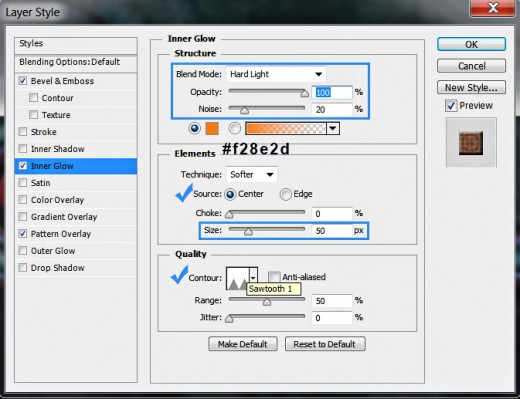Image resolution: width=520 pixels, height=399 pixels.
Task: Close the Layer Style dialog
Action: click(493, 8)
